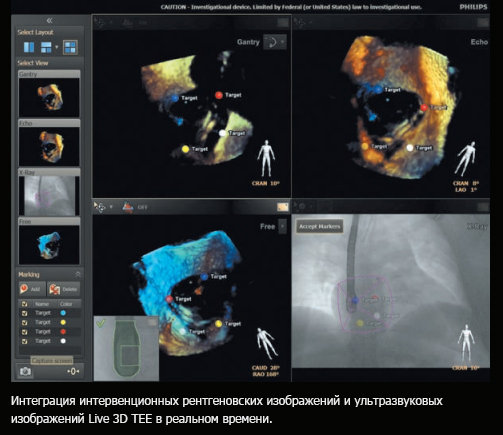Screen dimensions: 503x435
Task: Click the Gantry rotation icon
Action: (x=271, y=42)
